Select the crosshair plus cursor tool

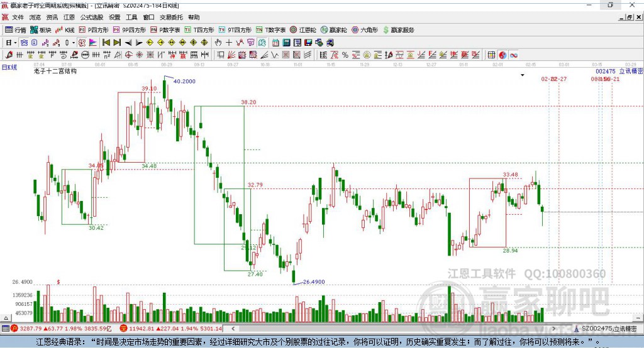pyautogui.click(x=229, y=43)
